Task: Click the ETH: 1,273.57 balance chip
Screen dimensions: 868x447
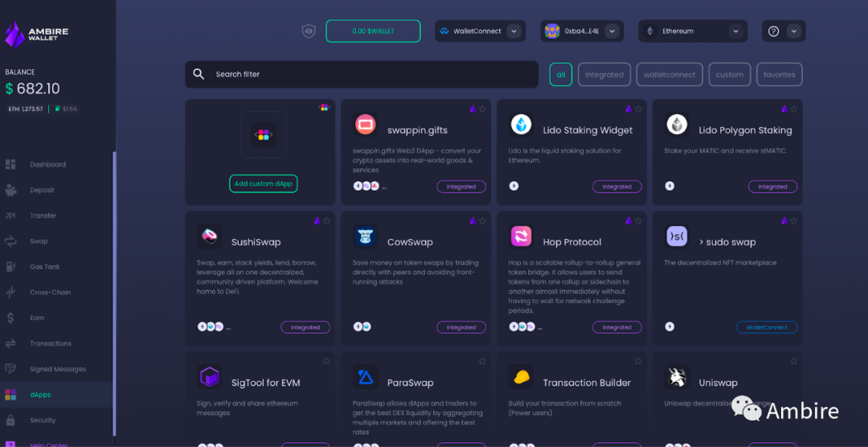Action: coord(26,109)
